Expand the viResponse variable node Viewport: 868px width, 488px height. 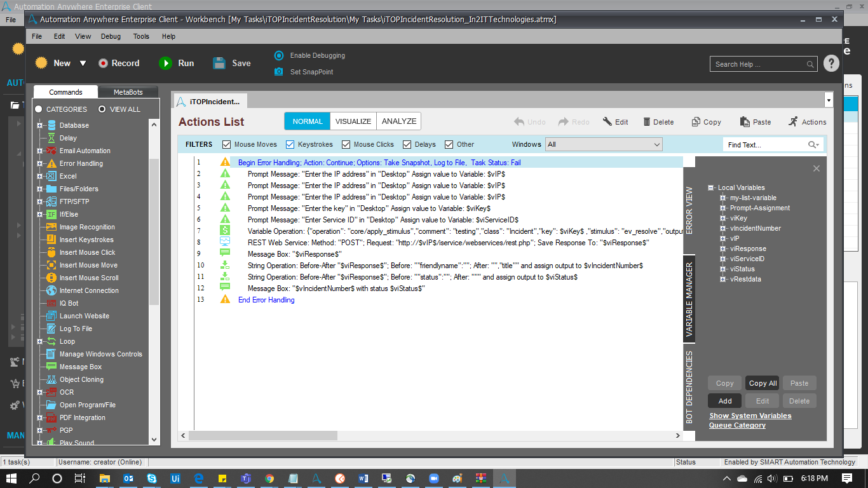pos(723,248)
